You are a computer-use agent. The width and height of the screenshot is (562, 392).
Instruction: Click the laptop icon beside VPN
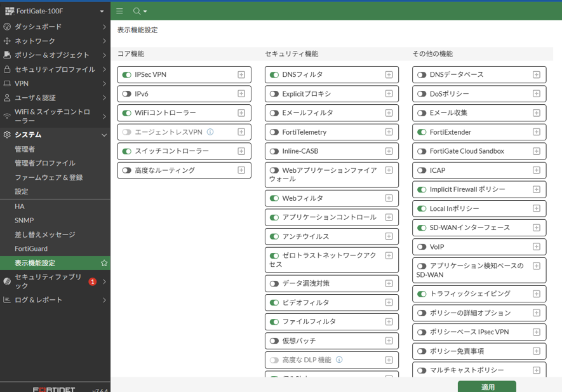coord(7,83)
